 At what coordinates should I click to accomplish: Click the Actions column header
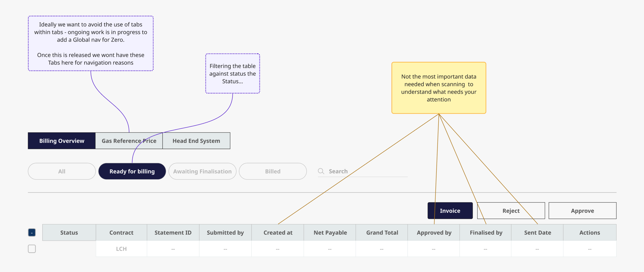[590, 232]
